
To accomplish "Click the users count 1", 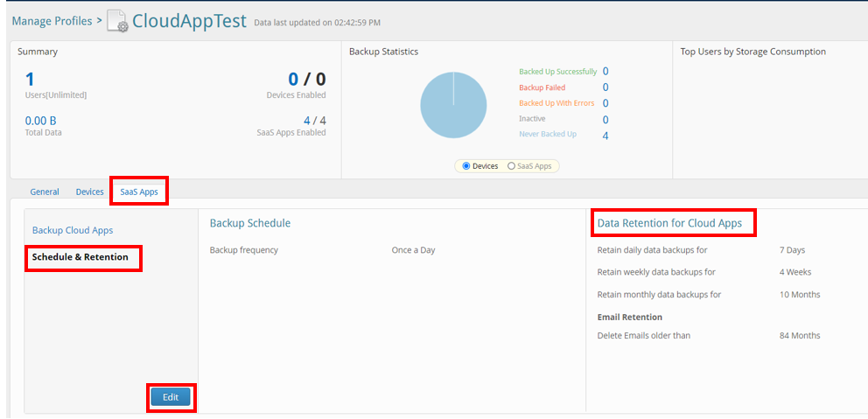I will 30,79.
